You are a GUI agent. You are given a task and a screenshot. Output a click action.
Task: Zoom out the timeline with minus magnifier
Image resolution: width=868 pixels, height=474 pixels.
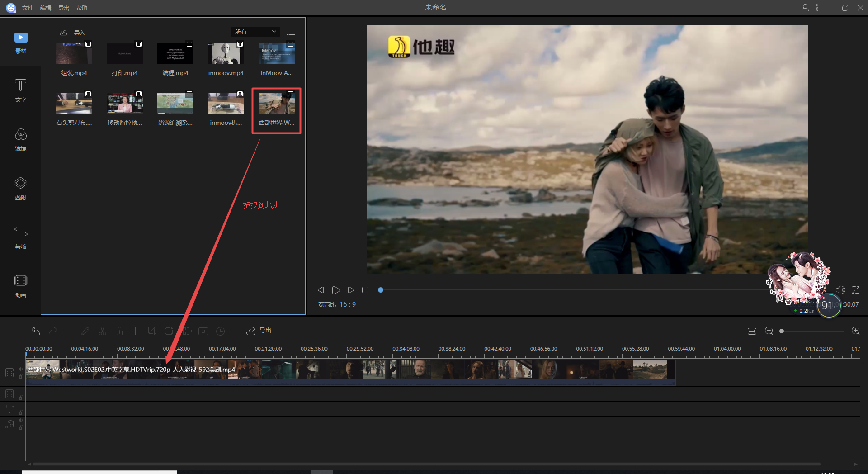[x=769, y=331]
